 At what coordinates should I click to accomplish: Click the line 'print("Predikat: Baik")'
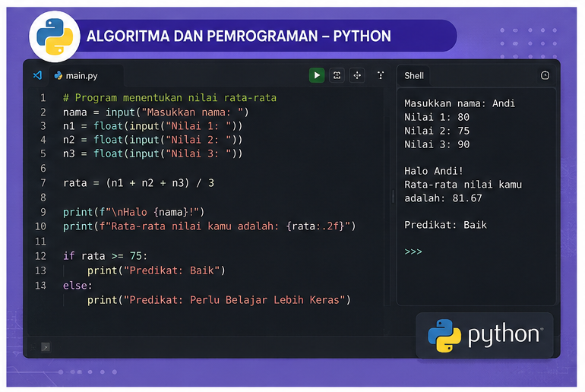(x=157, y=270)
